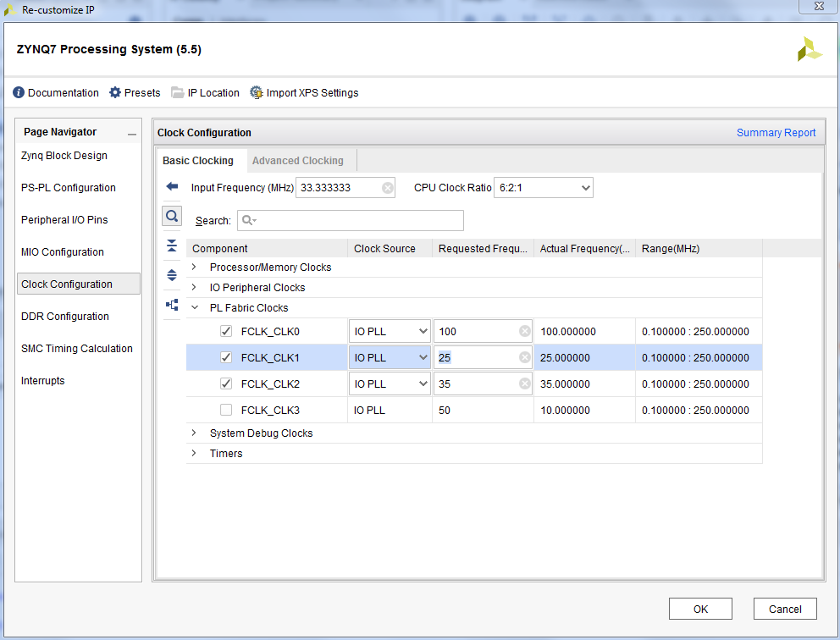
Task: Expand the Timers group
Action: click(194, 453)
